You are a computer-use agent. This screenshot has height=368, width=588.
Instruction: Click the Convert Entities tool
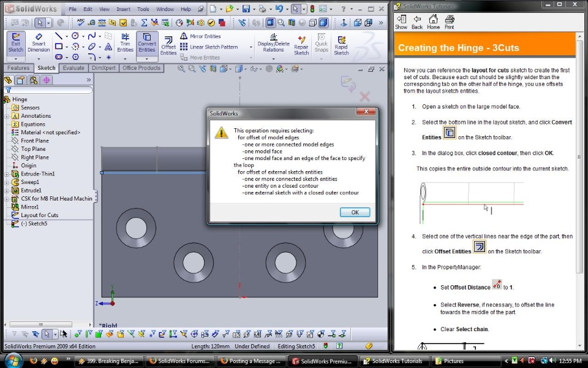coord(146,42)
